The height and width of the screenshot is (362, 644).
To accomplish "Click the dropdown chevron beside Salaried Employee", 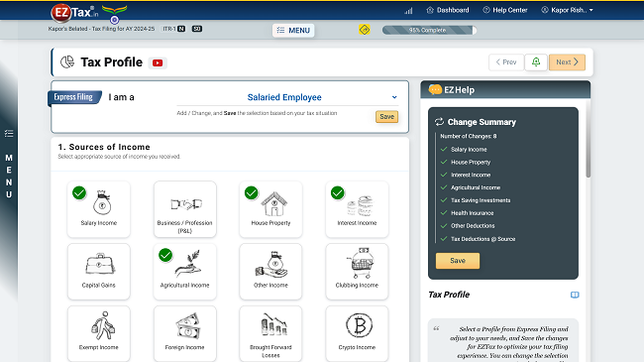I will 394,97.
